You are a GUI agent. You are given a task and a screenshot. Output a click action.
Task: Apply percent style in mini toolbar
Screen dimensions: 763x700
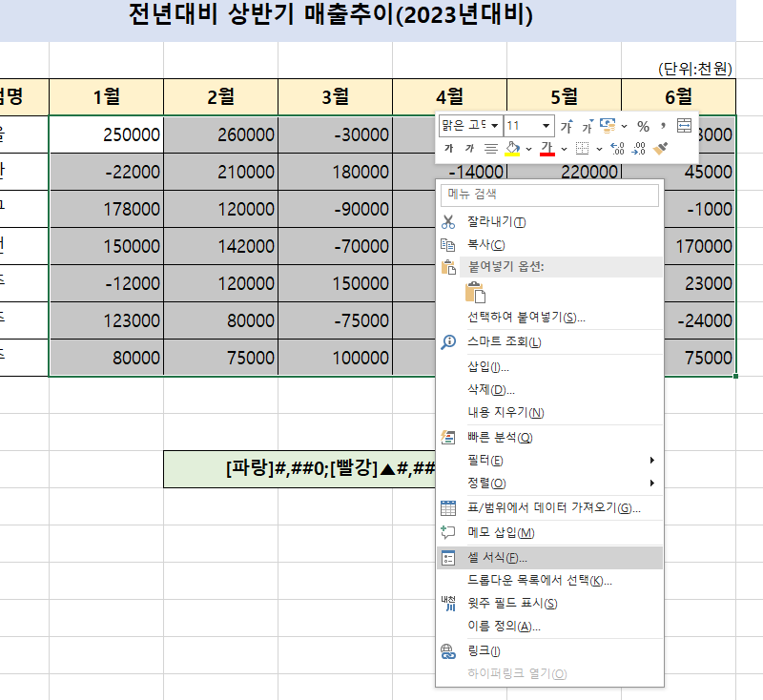tap(643, 127)
